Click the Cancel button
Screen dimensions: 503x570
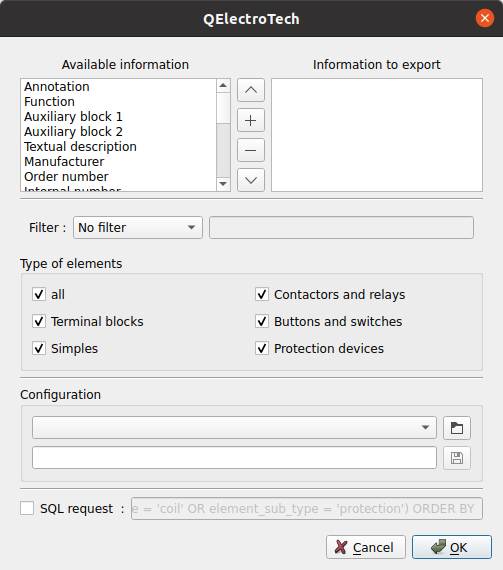366,547
